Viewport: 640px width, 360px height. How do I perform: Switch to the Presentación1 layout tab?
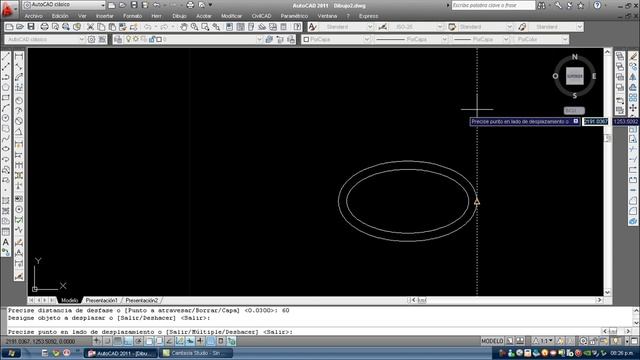[101, 300]
